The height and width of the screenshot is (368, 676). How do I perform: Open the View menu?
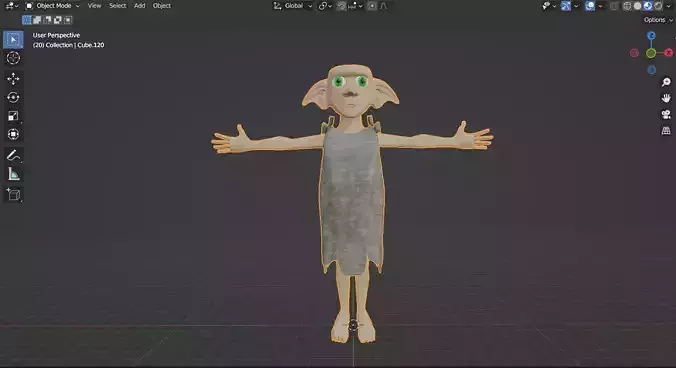(x=94, y=6)
